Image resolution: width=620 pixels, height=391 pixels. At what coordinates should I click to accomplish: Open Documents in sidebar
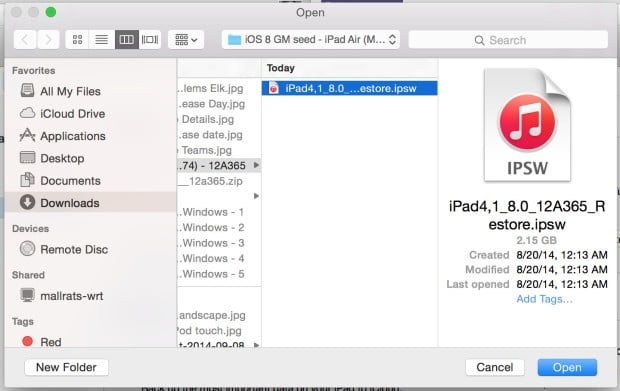(91, 181)
